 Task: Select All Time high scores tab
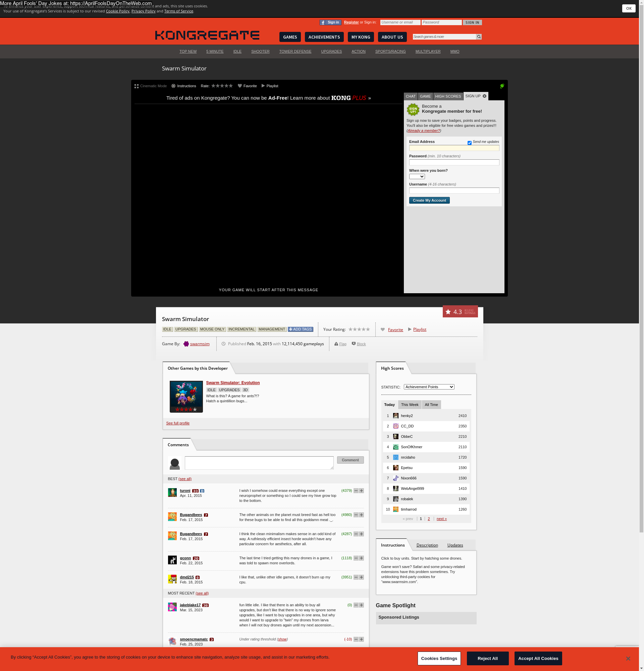pos(431,405)
